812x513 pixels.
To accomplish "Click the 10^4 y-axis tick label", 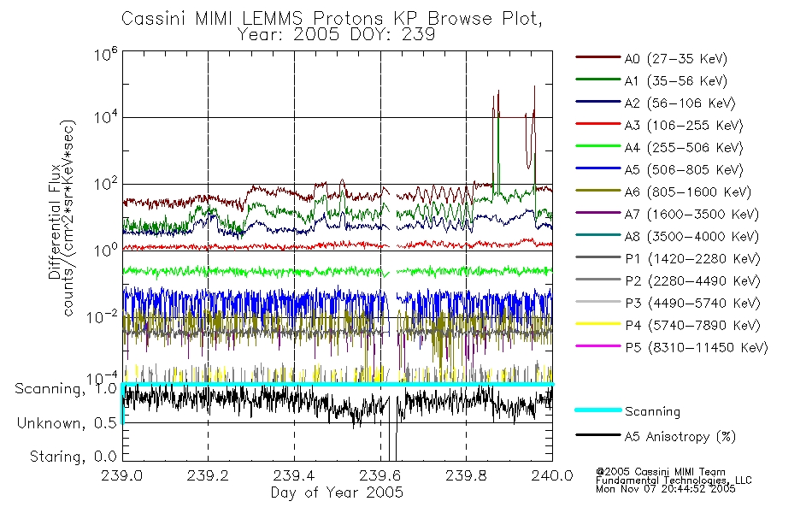I will pos(105,117).
